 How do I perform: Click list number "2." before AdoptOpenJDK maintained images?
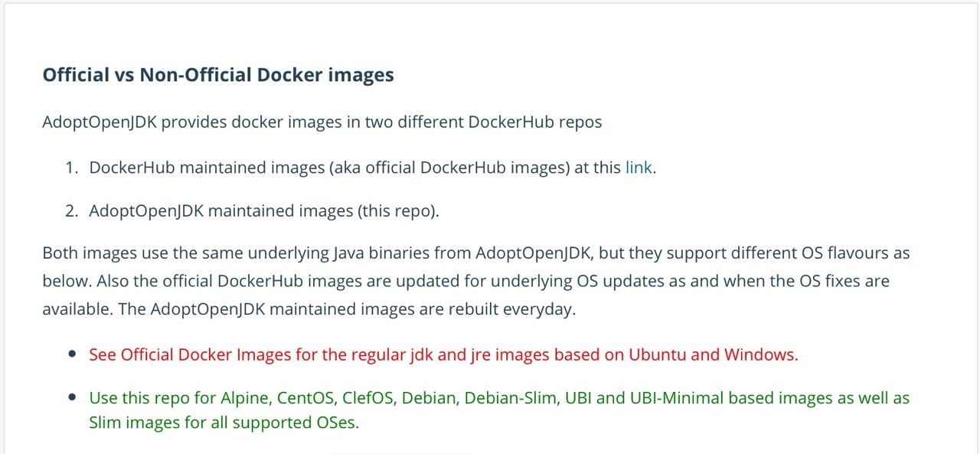72,211
